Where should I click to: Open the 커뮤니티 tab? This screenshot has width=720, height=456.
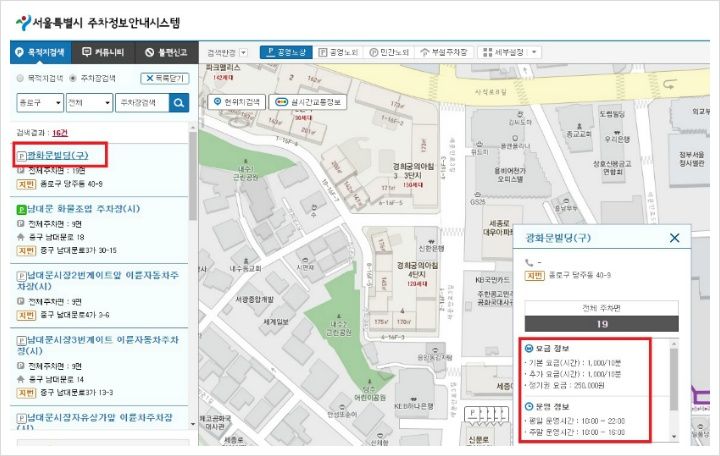pos(103,52)
